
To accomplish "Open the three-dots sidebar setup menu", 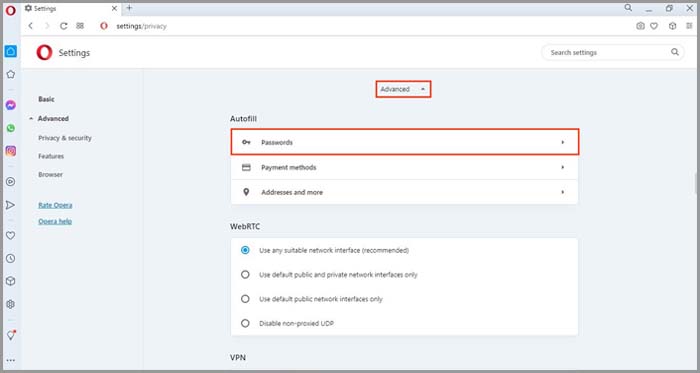I will click(x=11, y=361).
